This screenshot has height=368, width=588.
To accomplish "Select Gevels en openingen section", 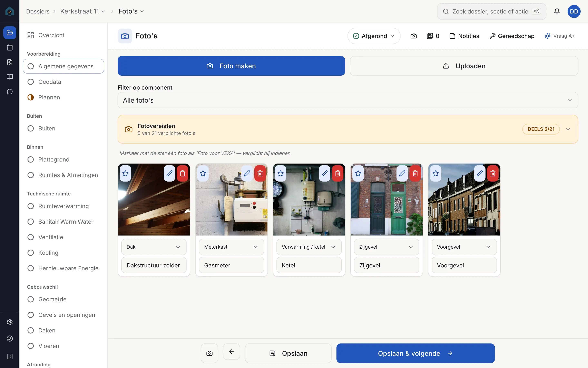I will click(63, 315).
